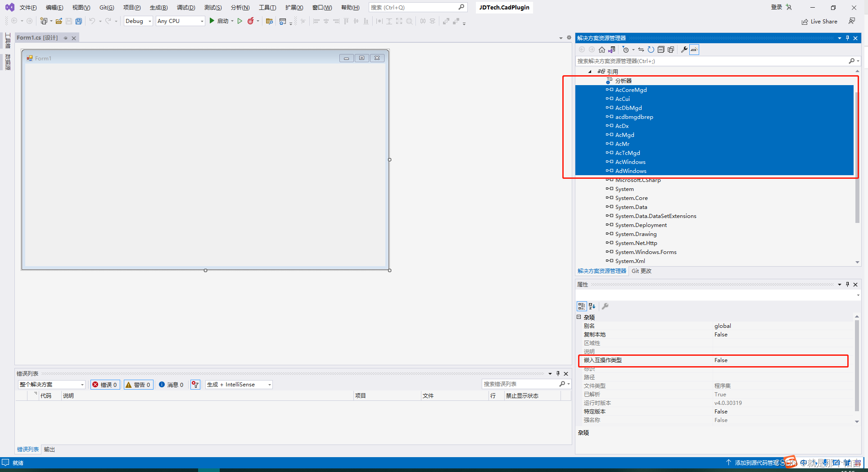Switch to the Git 更改 tab
Screen dimensions: 868x472
[x=641, y=271]
